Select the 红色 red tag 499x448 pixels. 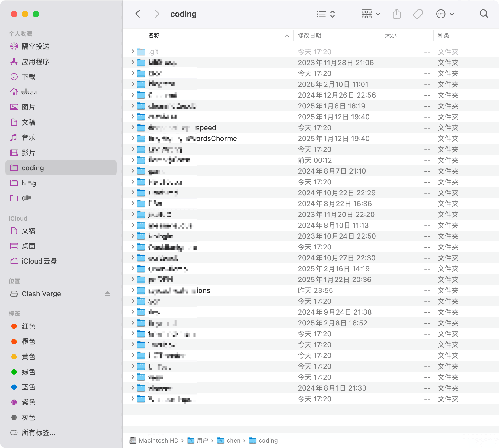pyautogui.click(x=28, y=326)
